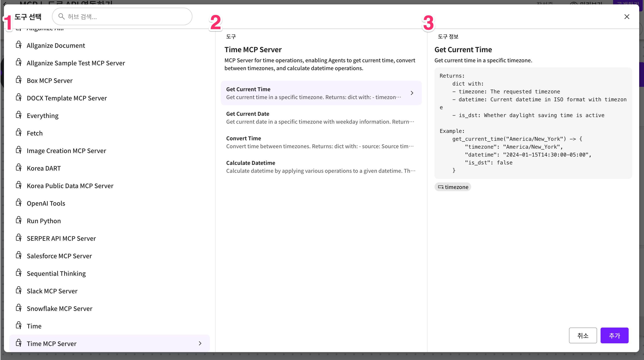
Task: Open the Allganize Document server
Action: [56, 45]
